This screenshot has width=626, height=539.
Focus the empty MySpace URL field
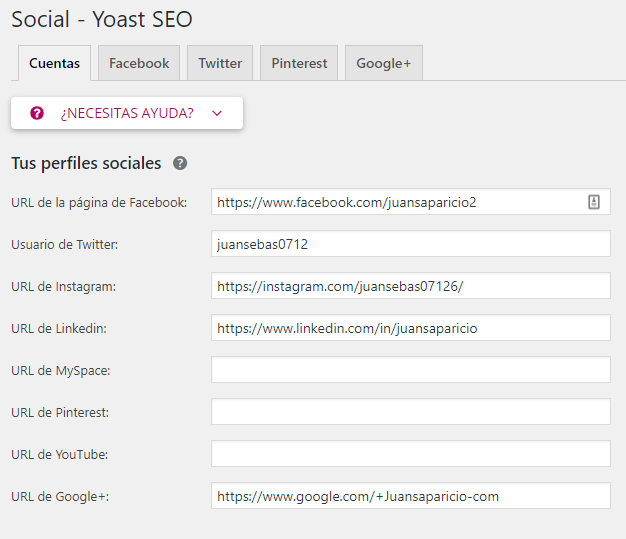[x=411, y=370]
